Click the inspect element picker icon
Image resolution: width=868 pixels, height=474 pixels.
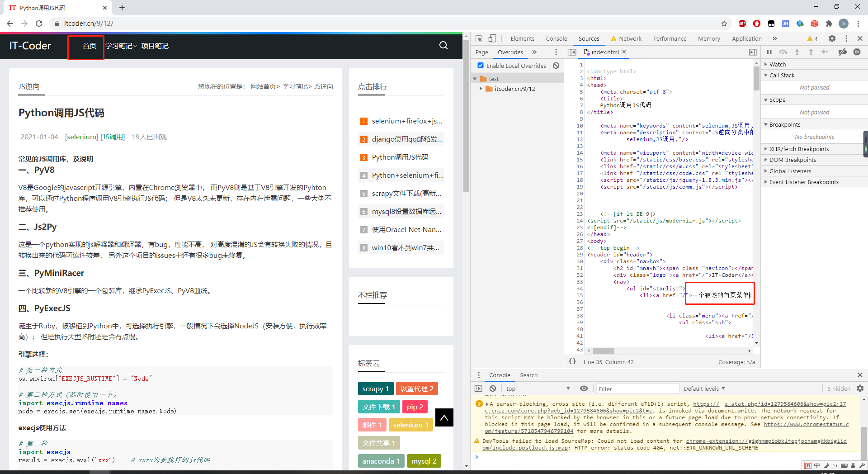[x=479, y=39]
